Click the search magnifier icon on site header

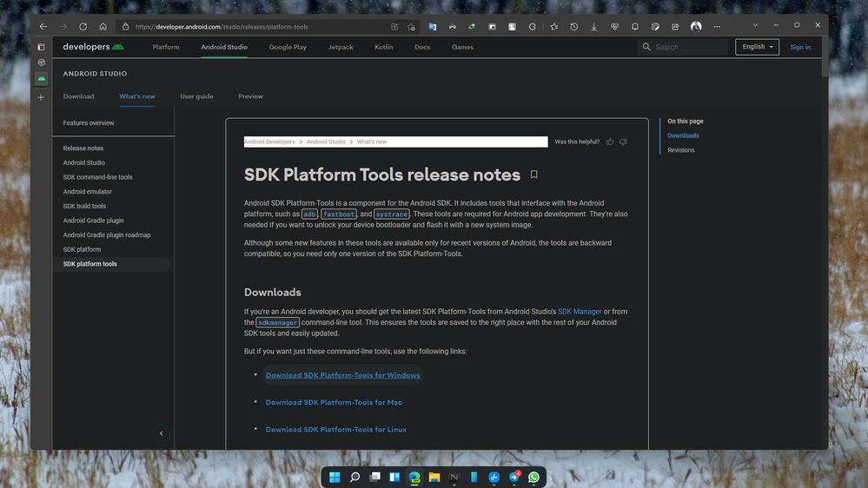point(646,47)
